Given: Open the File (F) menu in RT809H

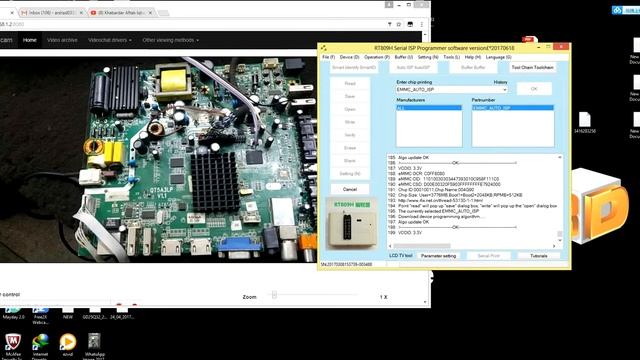Looking at the screenshot, I should 328,57.
